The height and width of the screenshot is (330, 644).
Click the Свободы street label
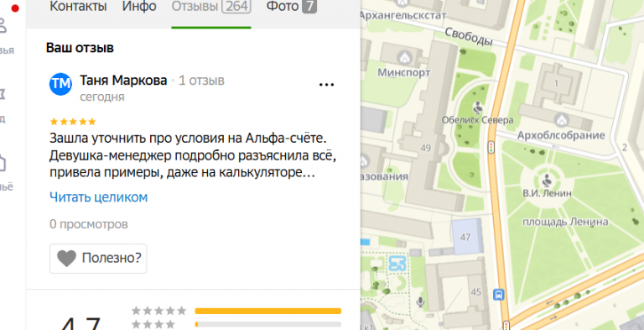469,38
